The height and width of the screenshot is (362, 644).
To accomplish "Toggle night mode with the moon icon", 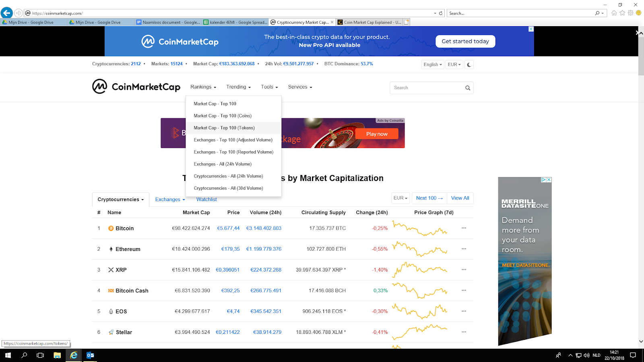I will (x=469, y=64).
